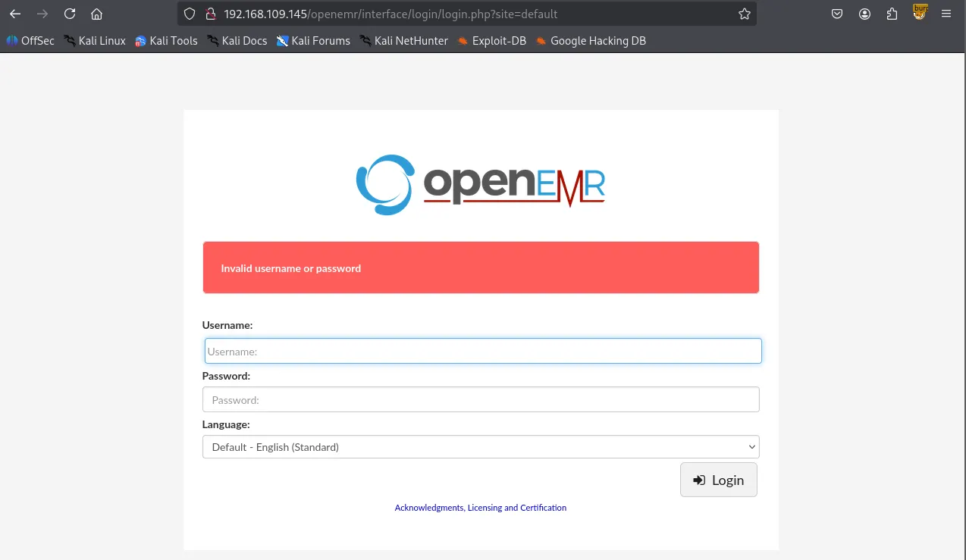The image size is (966, 560).
Task: Click the Login button
Action: (x=718, y=480)
